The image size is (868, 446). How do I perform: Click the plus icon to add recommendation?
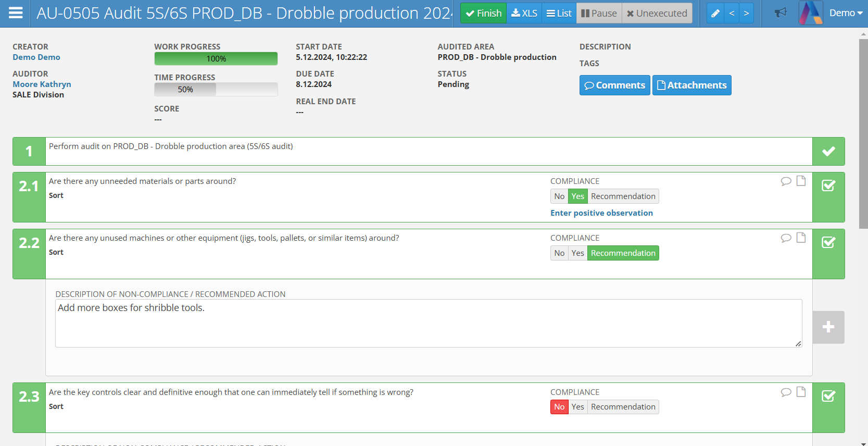click(x=828, y=327)
